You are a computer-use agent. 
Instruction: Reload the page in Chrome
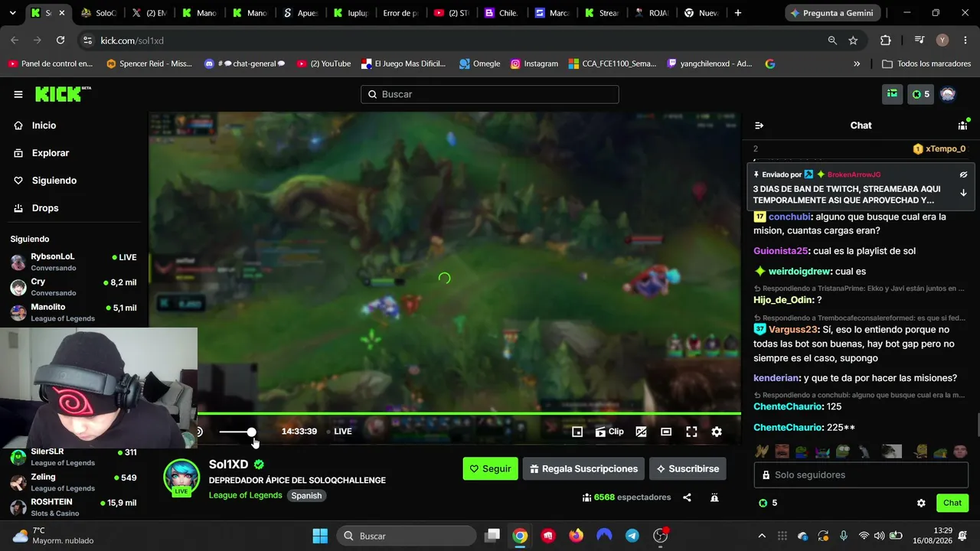60,41
